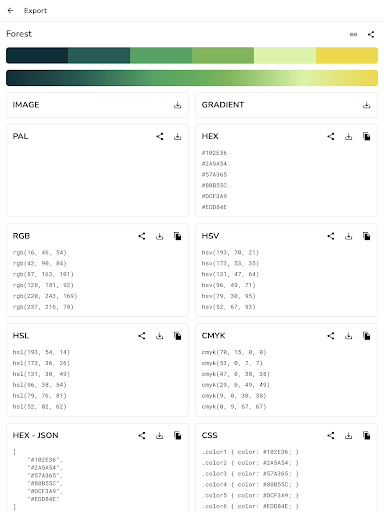Go back using the arrow icon
The height and width of the screenshot is (512, 384).
[10, 11]
